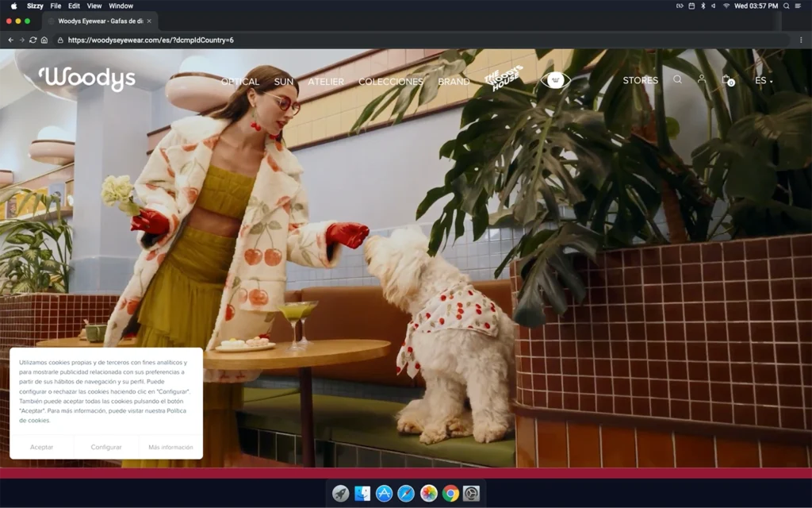This screenshot has height=508, width=812.
Task: Open the OPTICAL navigation menu
Action: point(240,82)
